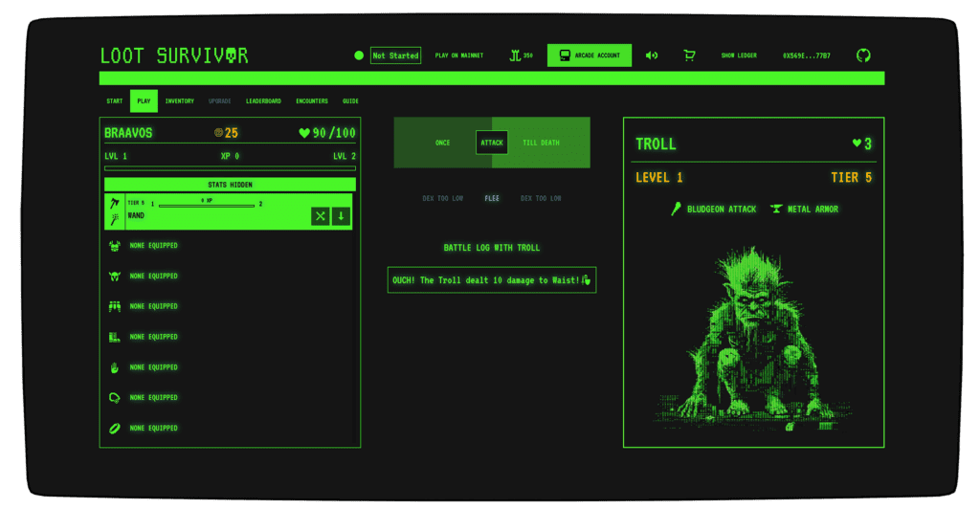Click the LVL 2 label

[x=345, y=156]
